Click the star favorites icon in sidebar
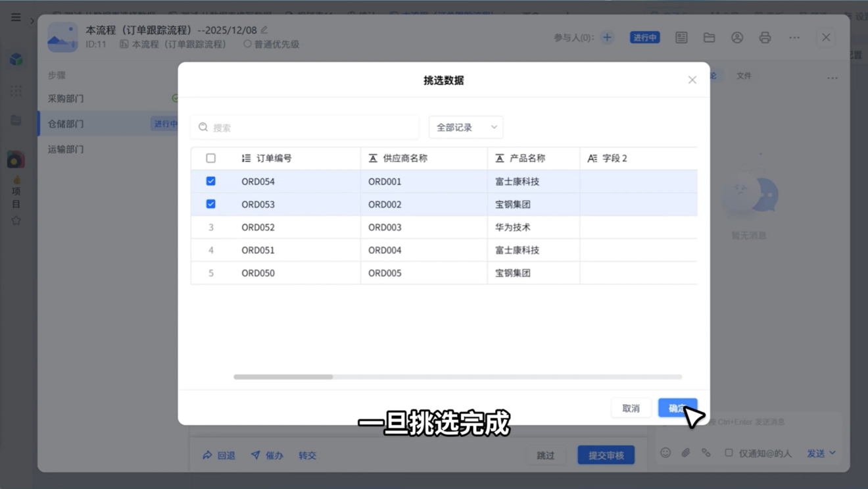This screenshot has height=489, width=868. coord(16,220)
